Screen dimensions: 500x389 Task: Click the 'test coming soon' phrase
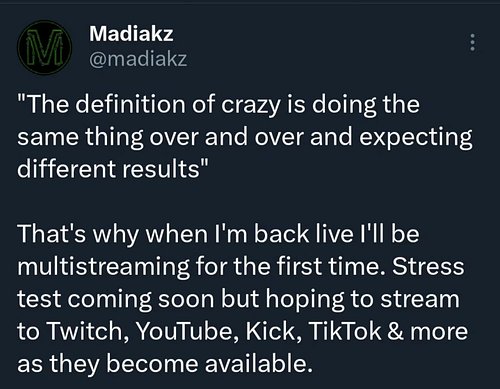pos(115,299)
